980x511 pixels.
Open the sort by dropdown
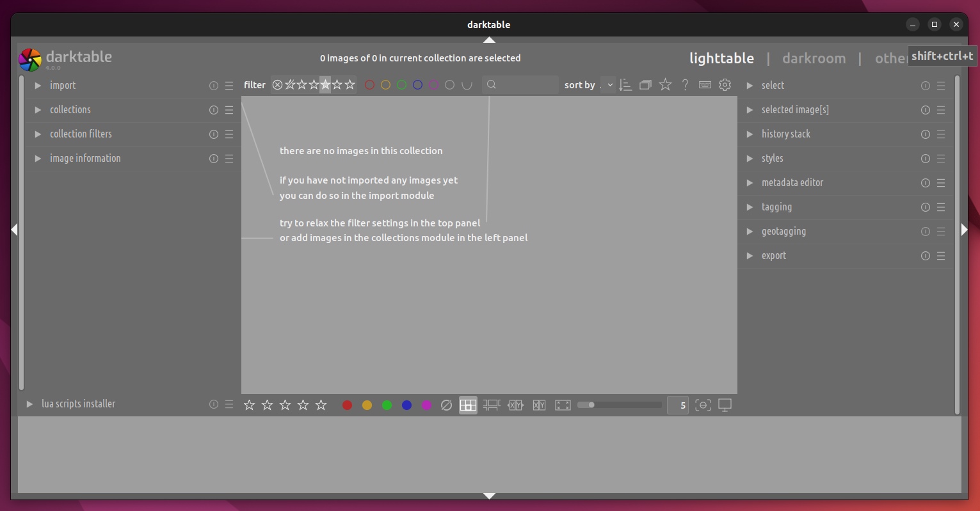click(x=607, y=85)
